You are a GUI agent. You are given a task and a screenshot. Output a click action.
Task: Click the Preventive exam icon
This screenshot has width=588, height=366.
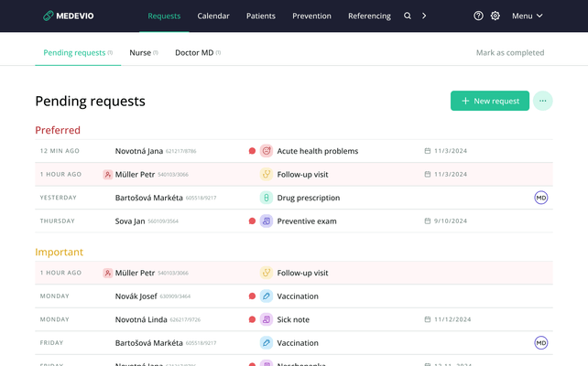tap(267, 221)
